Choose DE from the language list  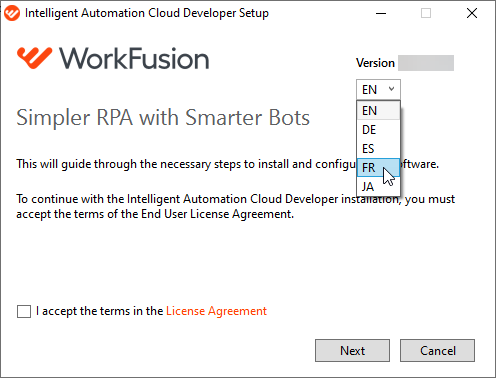378,130
